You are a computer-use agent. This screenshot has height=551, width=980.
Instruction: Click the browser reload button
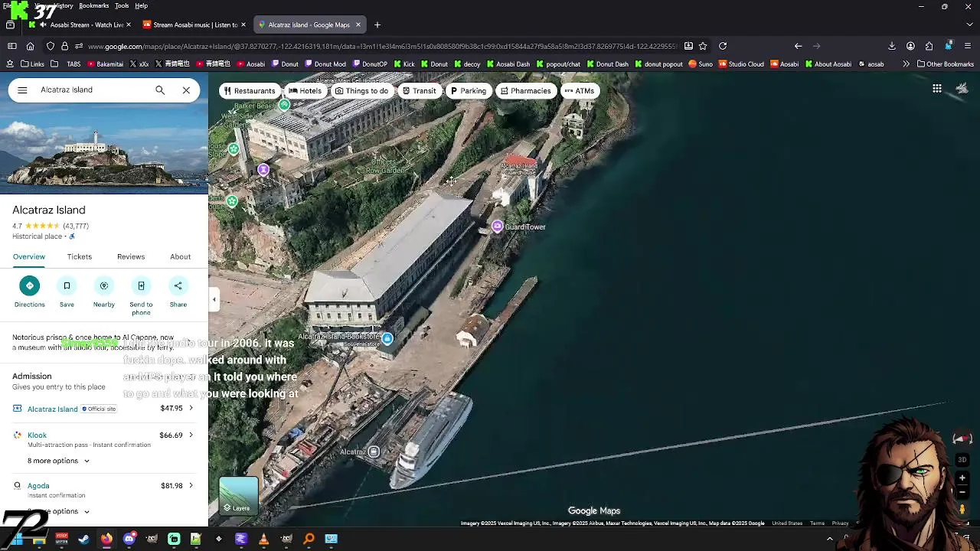[x=723, y=46]
